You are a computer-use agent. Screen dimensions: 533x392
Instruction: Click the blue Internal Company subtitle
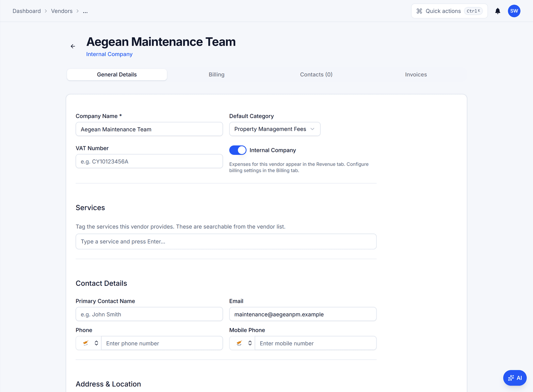109,54
